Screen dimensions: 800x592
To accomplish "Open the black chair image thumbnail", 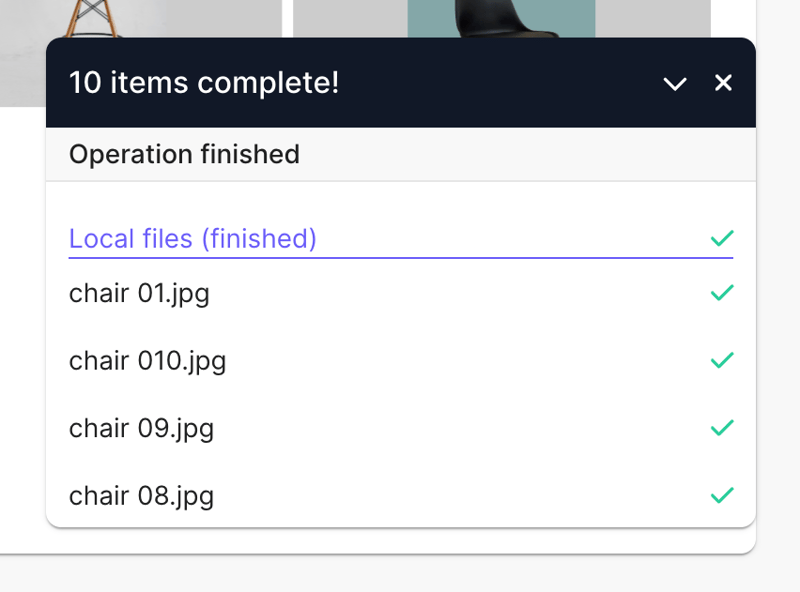I will (500, 17).
